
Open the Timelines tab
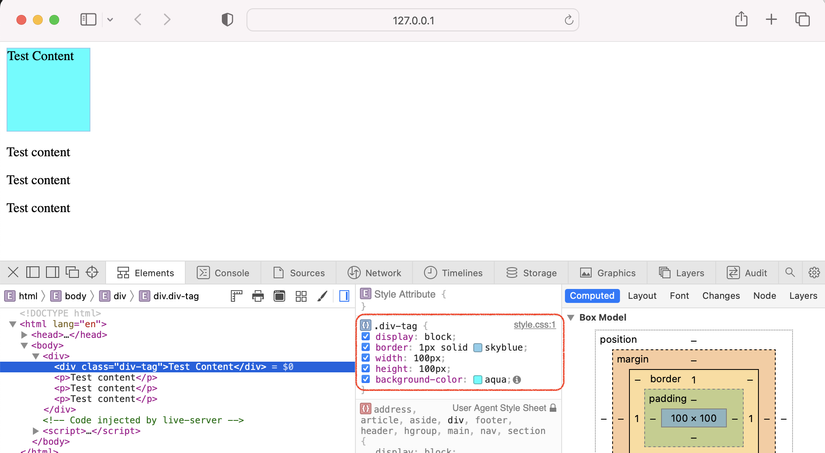point(453,273)
